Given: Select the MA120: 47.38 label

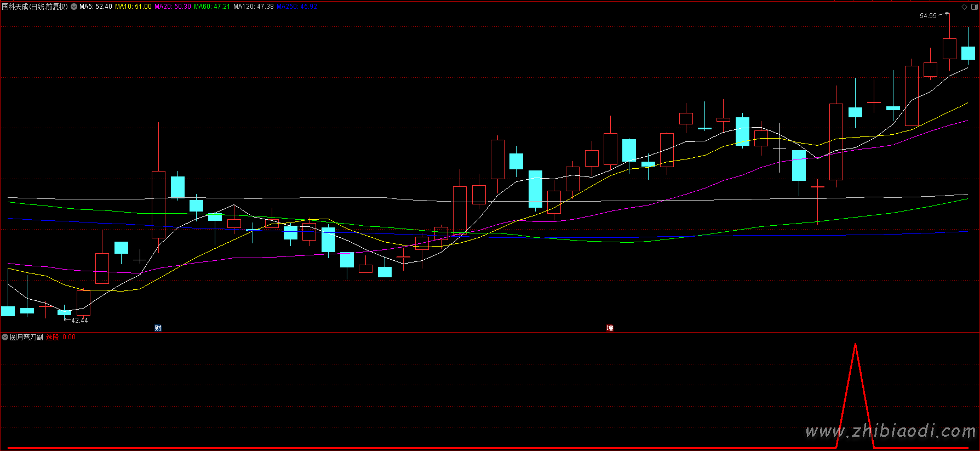Looking at the screenshot, I should [x=253, y=7].
